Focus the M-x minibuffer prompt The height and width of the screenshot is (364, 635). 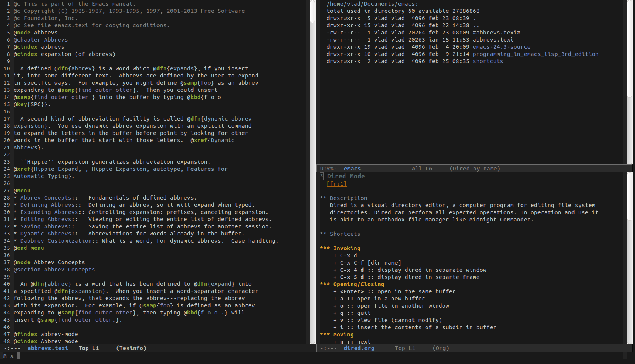click(8, 356)
